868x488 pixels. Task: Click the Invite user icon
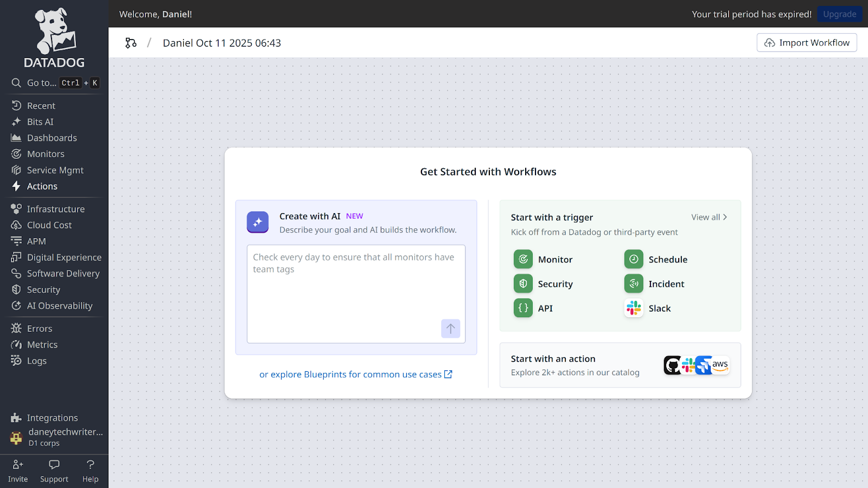(18, 465)
